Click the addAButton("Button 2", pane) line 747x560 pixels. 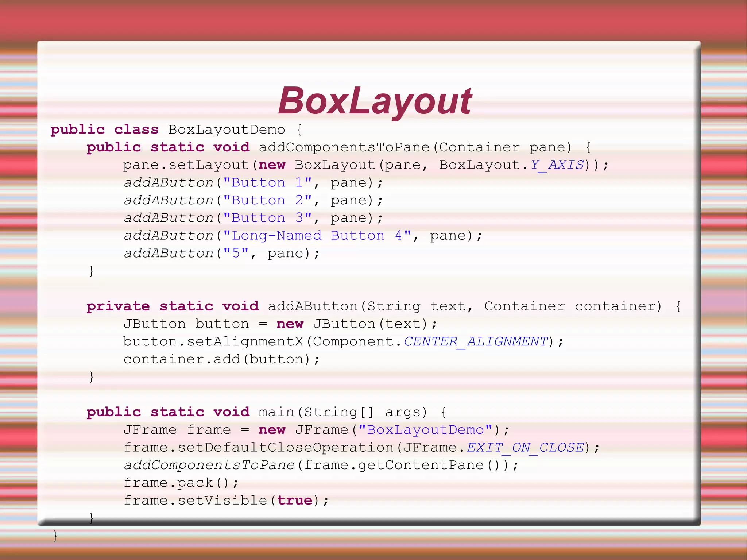253,200
